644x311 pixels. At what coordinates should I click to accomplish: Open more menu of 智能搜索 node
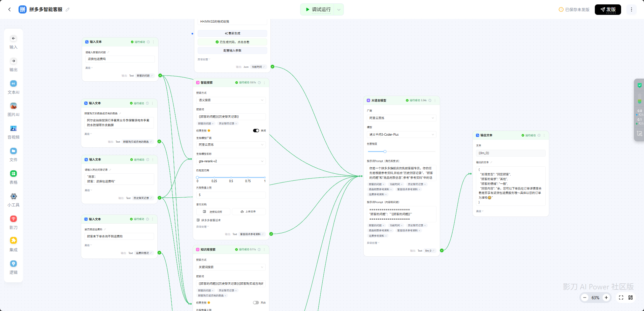coord(264,83)
